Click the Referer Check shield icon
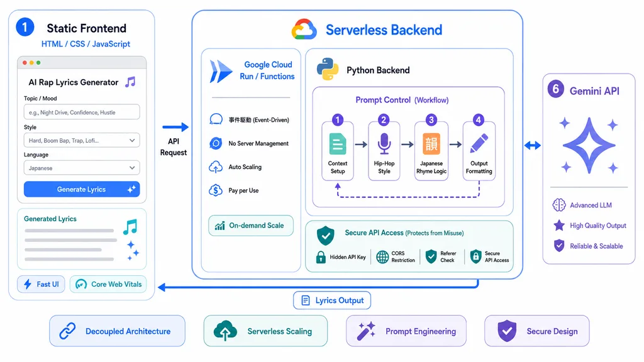 pyautogui.click(x=431, y=256)
